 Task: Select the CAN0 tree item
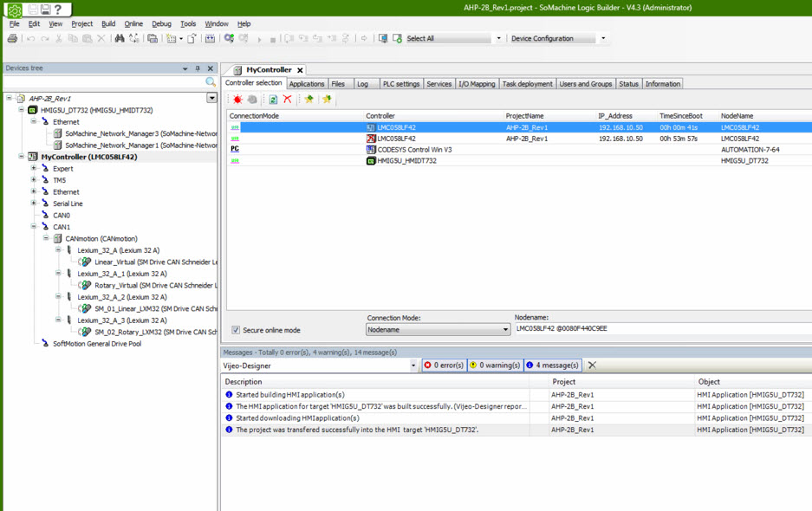(x=62, y=216)
